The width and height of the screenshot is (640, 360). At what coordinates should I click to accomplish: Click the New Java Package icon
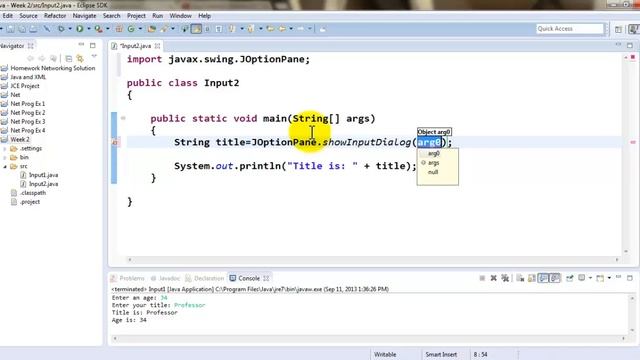pyautogui.click(x=119, y=29)
